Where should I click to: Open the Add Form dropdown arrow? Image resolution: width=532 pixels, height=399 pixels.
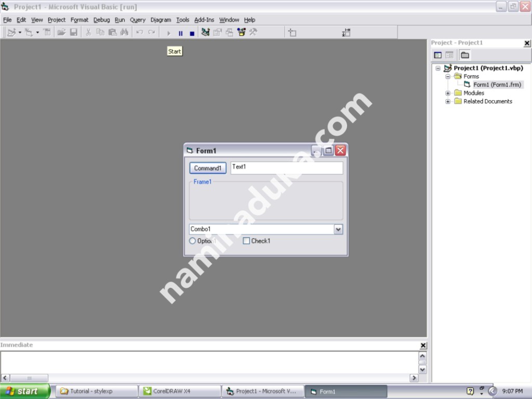point(37,33)
